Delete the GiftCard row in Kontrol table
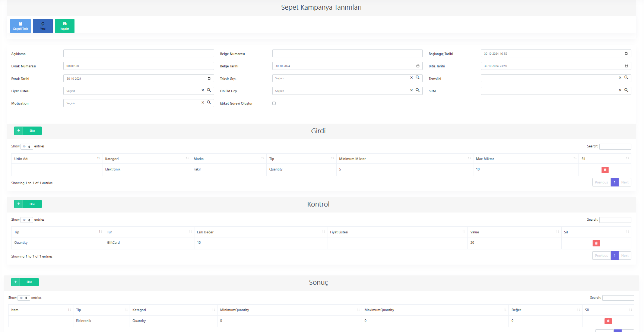The height and width of the screenshot is (332, 644). pyautogui.click(x=596, y=243)
